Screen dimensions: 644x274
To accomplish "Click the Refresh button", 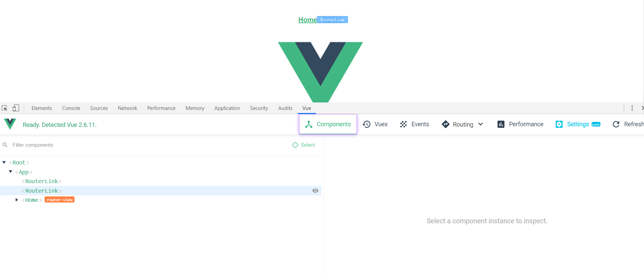I will (628, 124).
